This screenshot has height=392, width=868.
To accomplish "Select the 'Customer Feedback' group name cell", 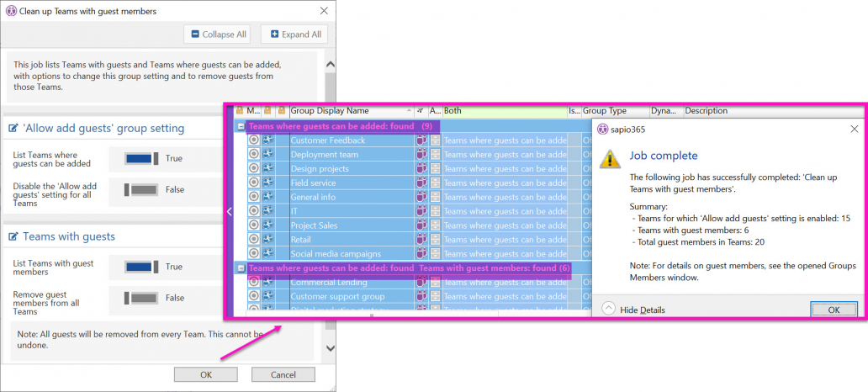I will tap(352, 140).
